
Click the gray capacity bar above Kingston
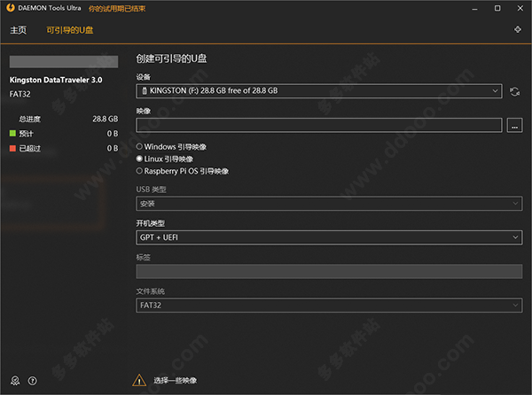click(x=64, y=62)
